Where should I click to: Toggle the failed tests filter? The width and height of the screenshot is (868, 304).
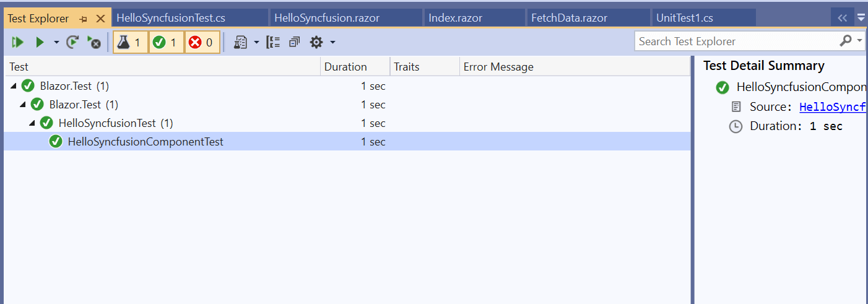point(202,42)
